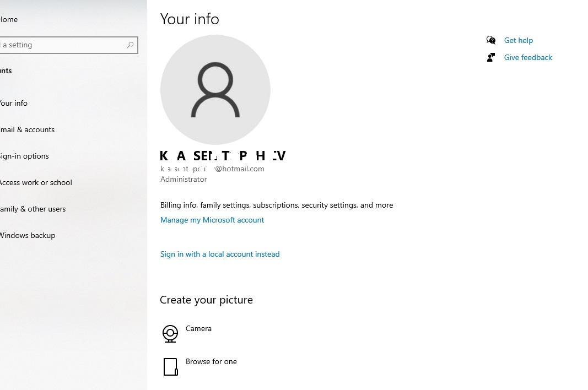
Task: Select Your info in the sidebar
Action: (14, 103)
